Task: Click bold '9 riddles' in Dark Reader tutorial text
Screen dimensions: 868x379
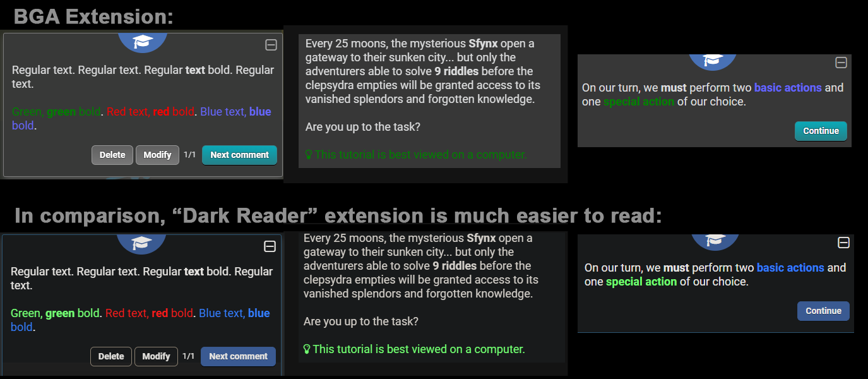Action: point(455,266)
